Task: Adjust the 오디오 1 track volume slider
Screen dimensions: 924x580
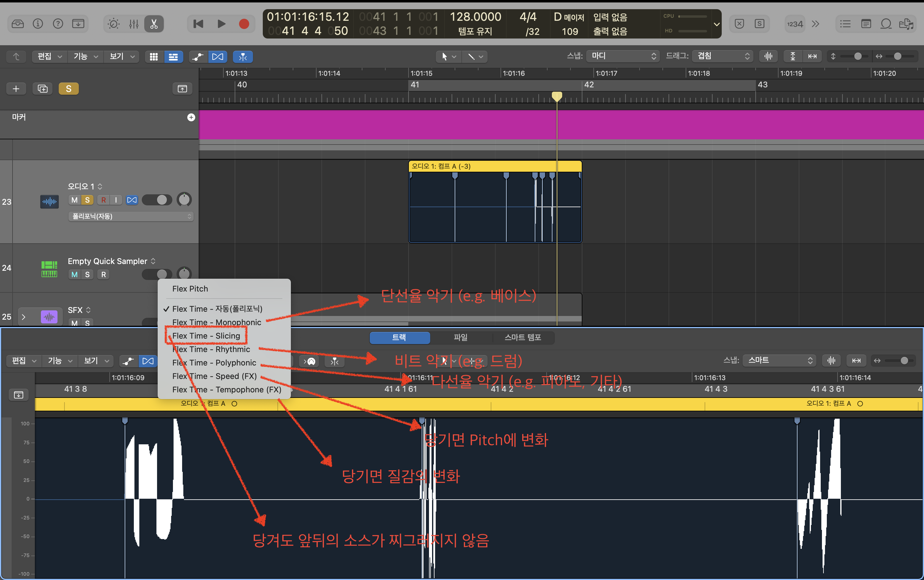Action: [x=157, y=200]
